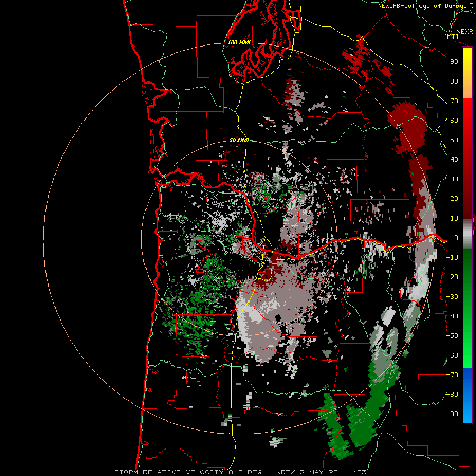Screen dimensions: 476x476
Task: Pick the -20 knot scale label
Action: click(452, 277)
